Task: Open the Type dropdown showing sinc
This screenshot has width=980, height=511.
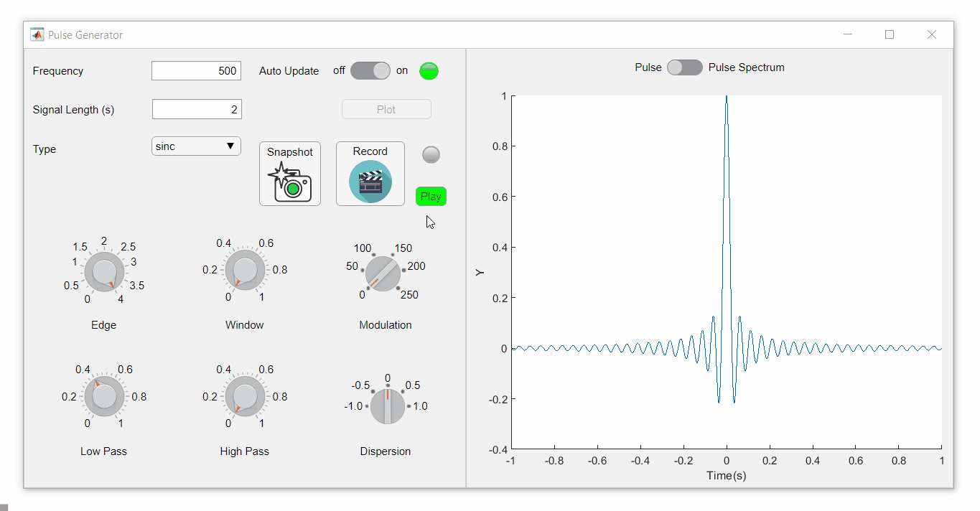Action: tap(196, 146)
